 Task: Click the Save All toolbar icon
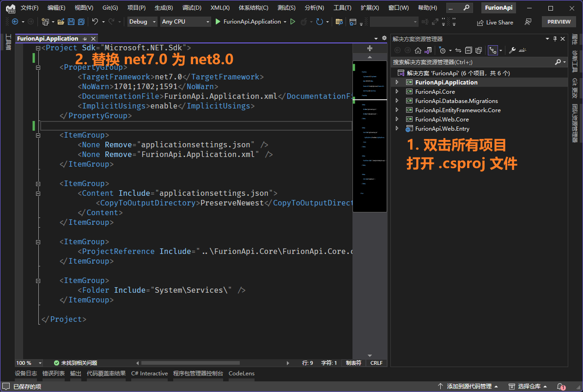tap(81, 22)
